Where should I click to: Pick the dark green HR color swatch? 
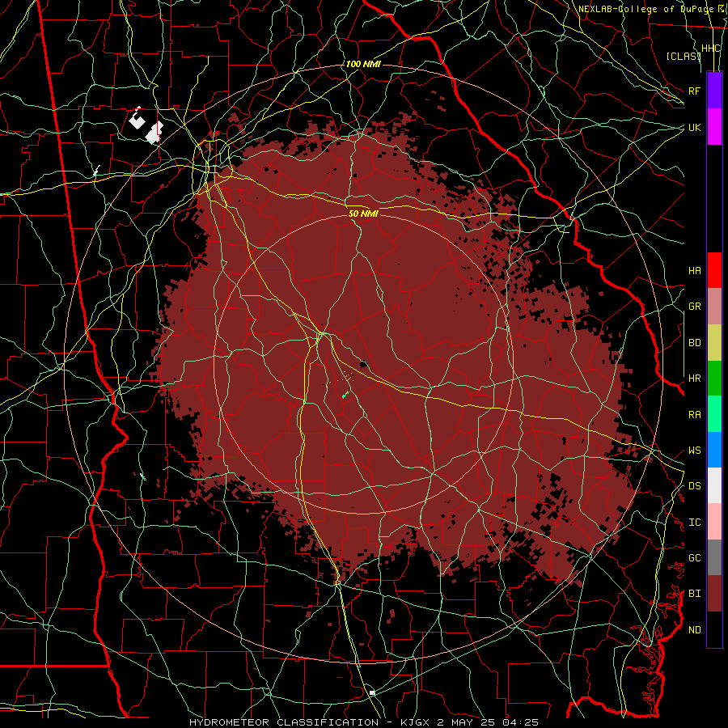(x=714, y=379)
